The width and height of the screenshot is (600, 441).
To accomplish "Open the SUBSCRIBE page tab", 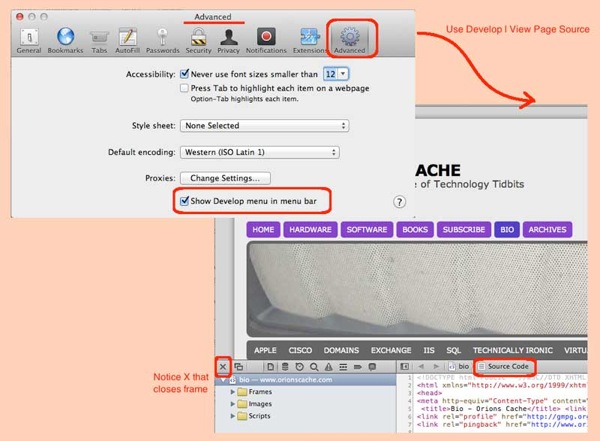I will tap(464, 229).
